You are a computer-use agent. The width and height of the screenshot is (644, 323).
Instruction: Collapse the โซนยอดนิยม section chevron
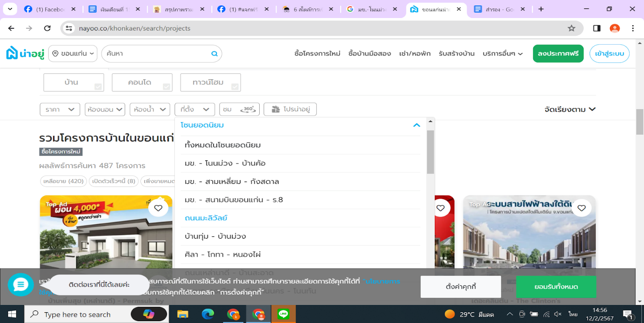point(417,125)
